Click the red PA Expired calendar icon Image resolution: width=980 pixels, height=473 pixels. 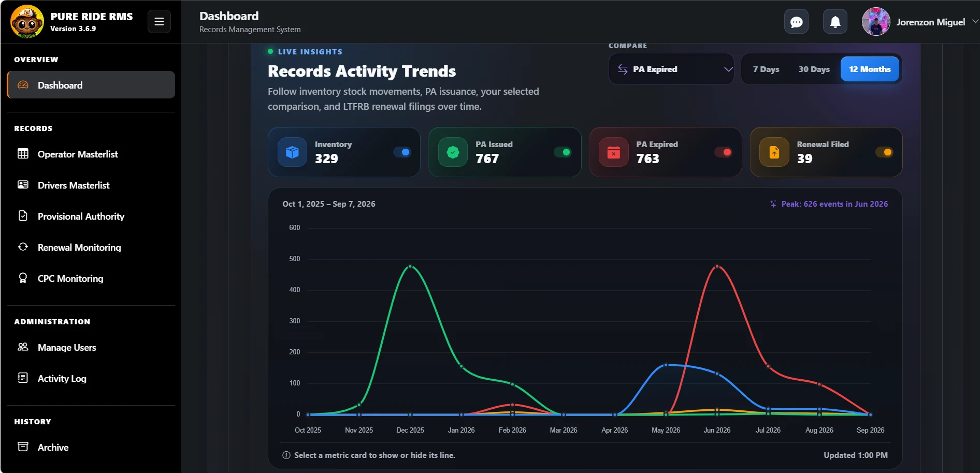pyautogui.click(x=613, y=152)
